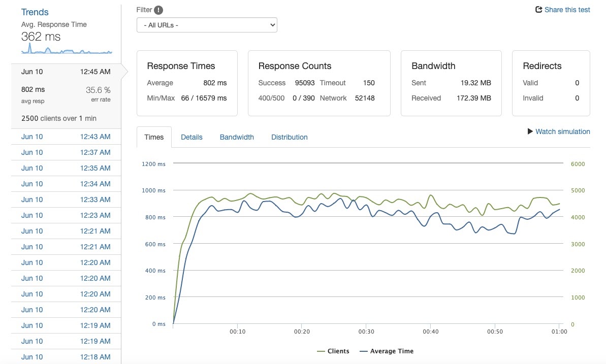Screen dimensions: 606x364
Task: Open the Bandwidth tab
Action: pos(237,137)
